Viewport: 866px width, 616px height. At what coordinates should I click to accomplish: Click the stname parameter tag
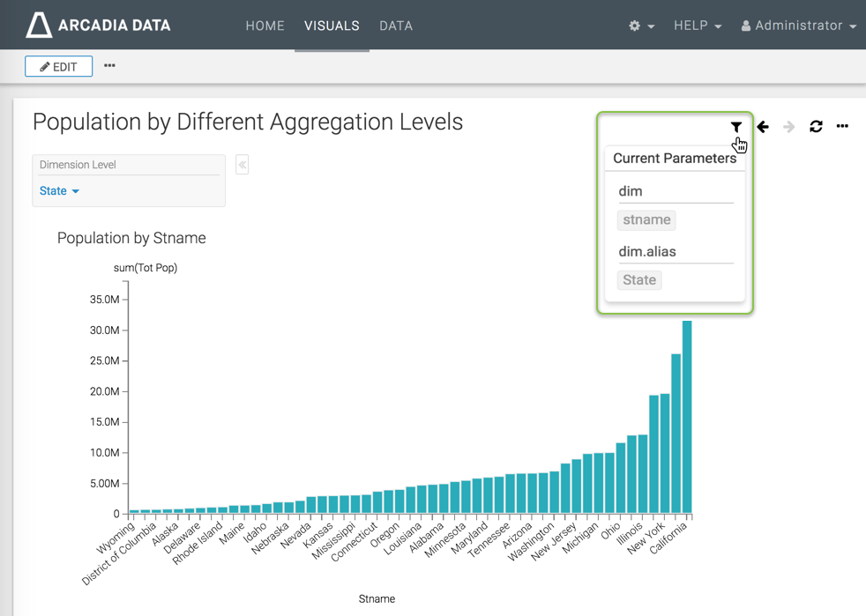point(646,220)
